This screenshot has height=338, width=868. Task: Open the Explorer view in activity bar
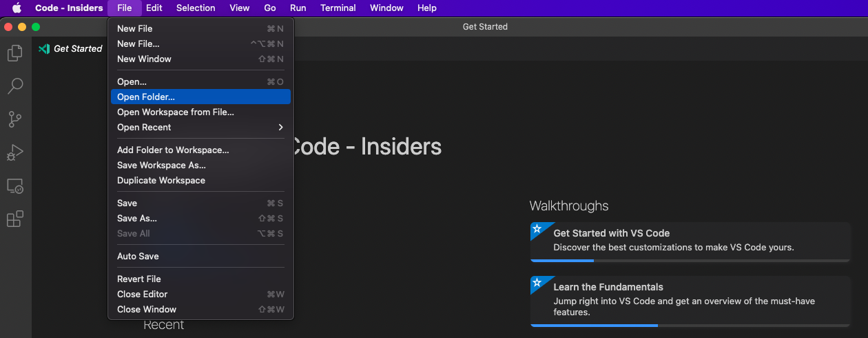15,53
